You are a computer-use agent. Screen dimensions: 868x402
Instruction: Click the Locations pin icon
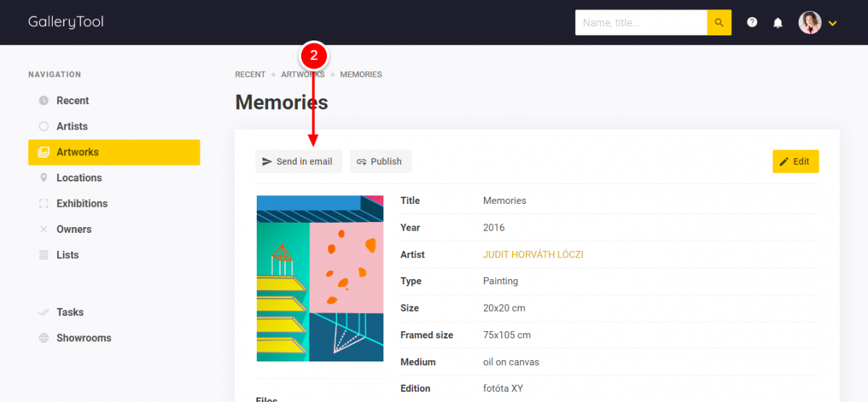point(43,178)
